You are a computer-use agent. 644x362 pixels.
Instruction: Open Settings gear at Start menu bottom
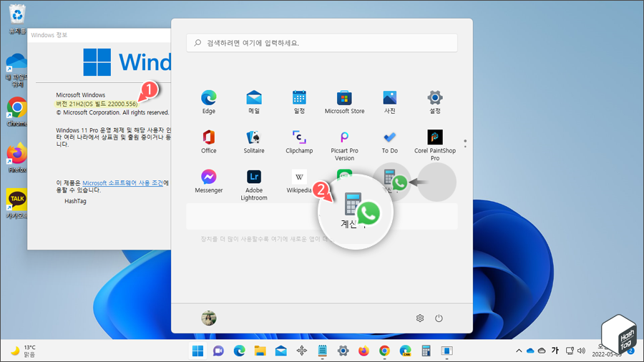420,318
